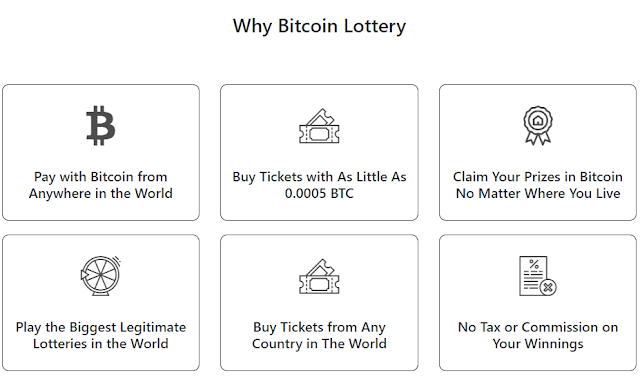
Task: Select 'Play the Biggest Legitimate Lotteries' text
Action: (100, 335)
